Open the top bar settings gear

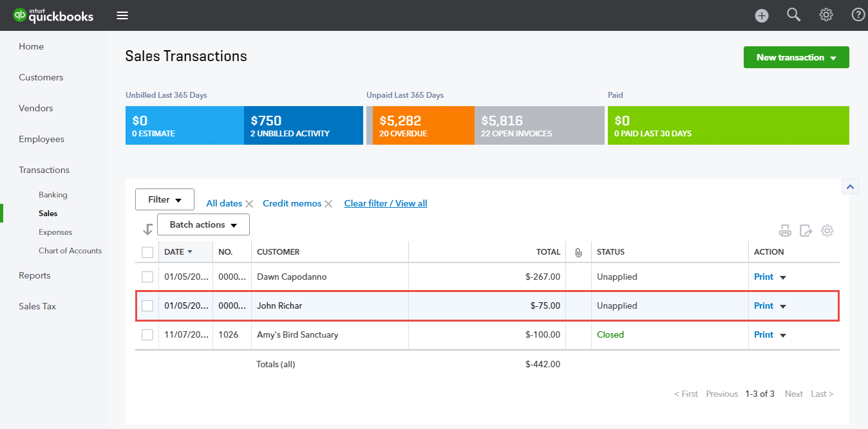pos(826,15)
